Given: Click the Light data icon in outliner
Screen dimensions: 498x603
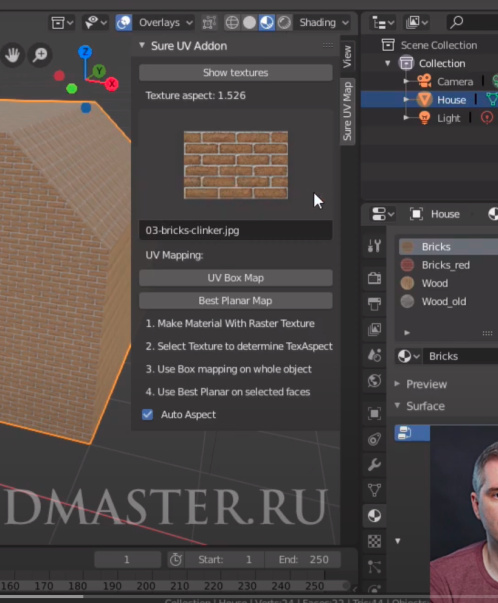Looking at the screenshot, I should pos(487,117).
